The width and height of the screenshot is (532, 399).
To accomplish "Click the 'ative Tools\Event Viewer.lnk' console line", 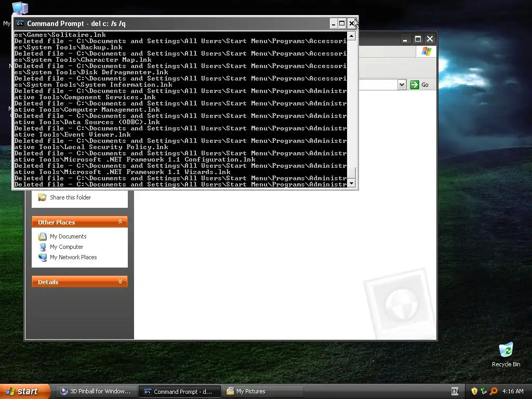I will (72, 135).
